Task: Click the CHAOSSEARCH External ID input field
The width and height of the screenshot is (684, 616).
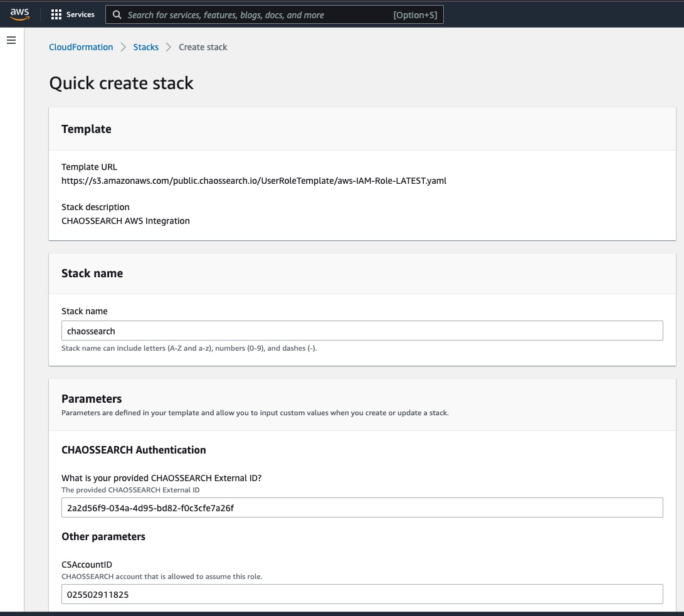Action: [x=362, y=507]
